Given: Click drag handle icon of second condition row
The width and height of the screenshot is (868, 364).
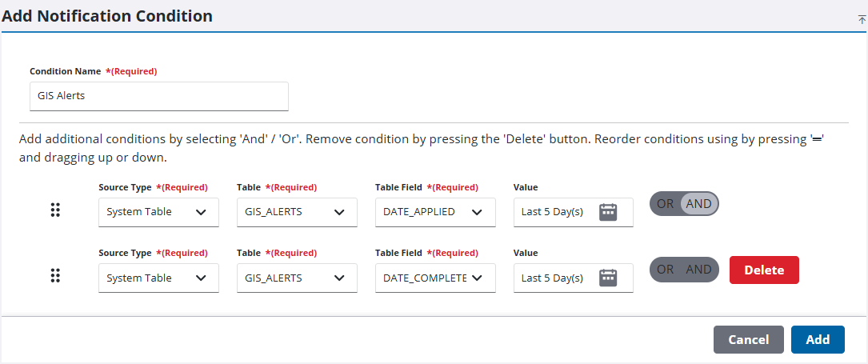Looking at the screenshot, I should [x=55, y=276].
